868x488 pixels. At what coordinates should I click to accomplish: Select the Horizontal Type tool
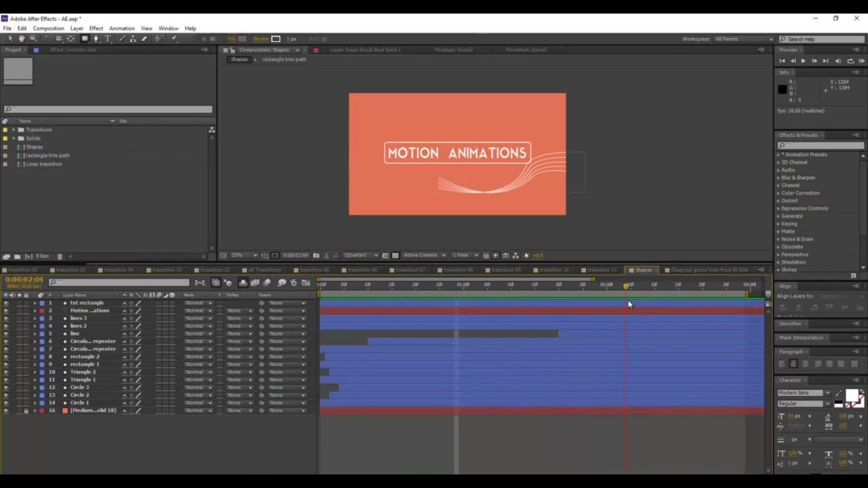click(108, 39)
